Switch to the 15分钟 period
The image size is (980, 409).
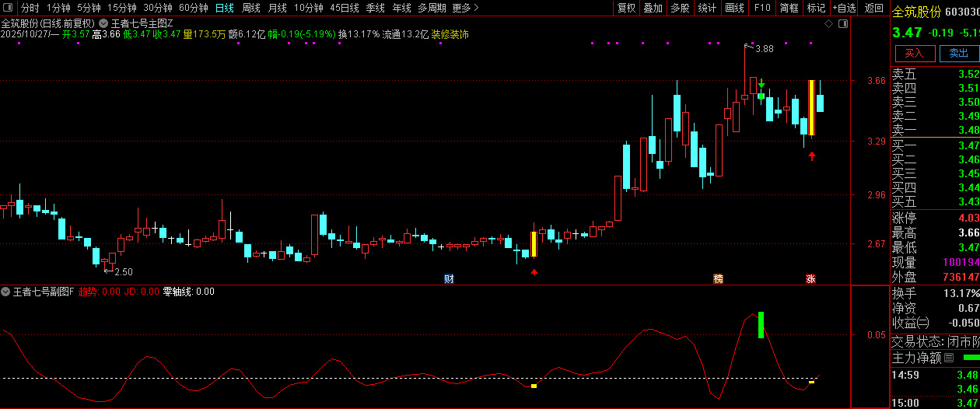point(122,8)
